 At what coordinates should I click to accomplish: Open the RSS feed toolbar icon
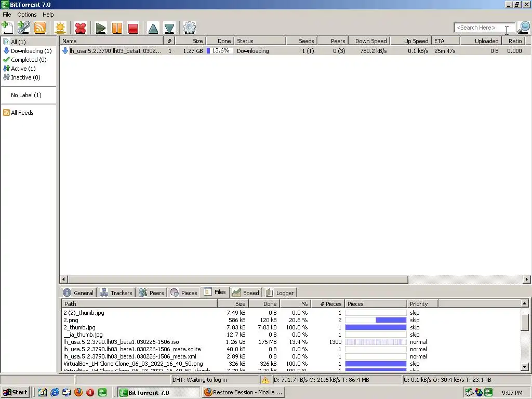click(x=40, y=28)
